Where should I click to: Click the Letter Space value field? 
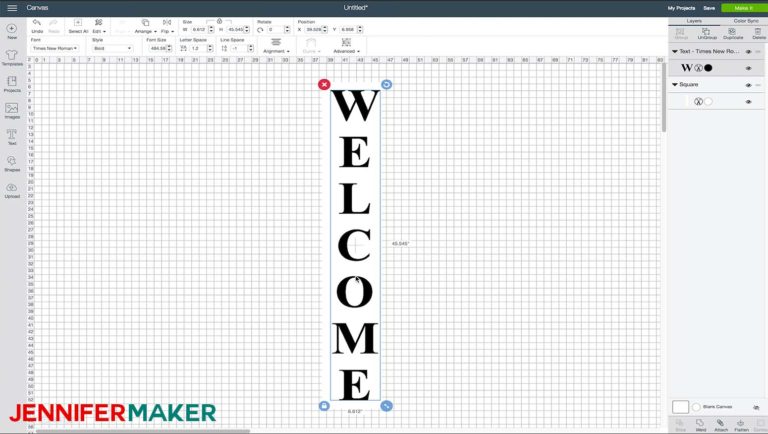coord(198,48)
